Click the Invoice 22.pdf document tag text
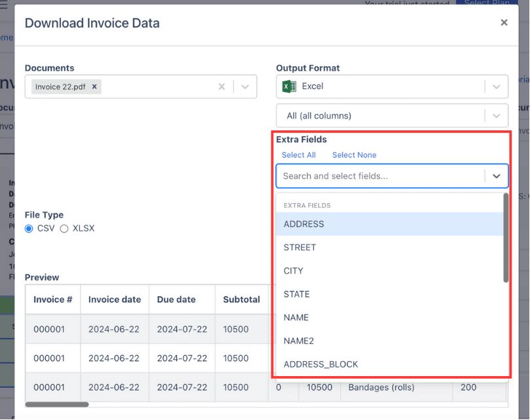 point(60,87)
